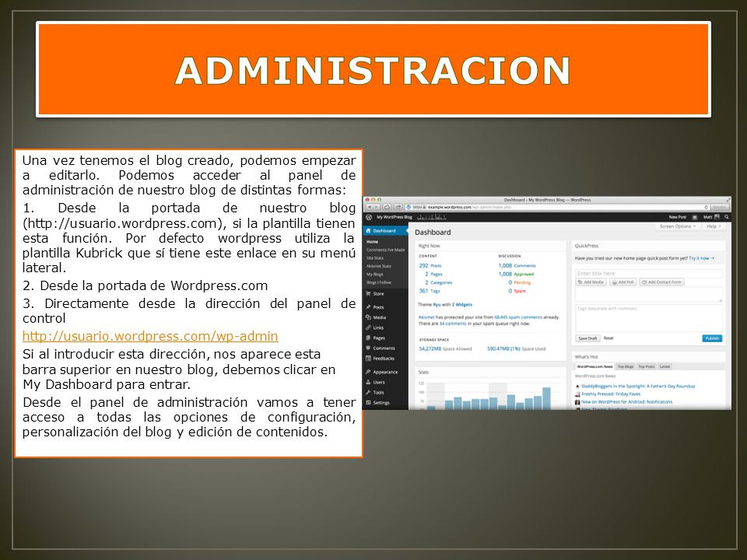
Task: Open the 1,008 Comments link
Action: tap(517, 266)
